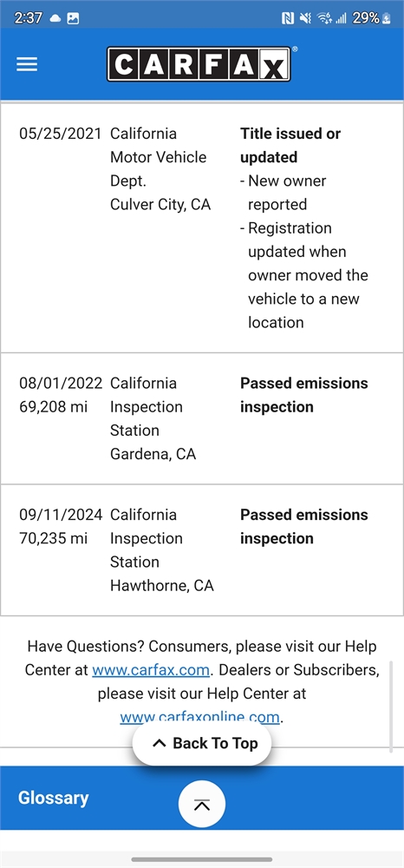404x868 pixels.
Task: Select the 09/11/2024 Hawthorne inspection record
Action: point(202,550)
